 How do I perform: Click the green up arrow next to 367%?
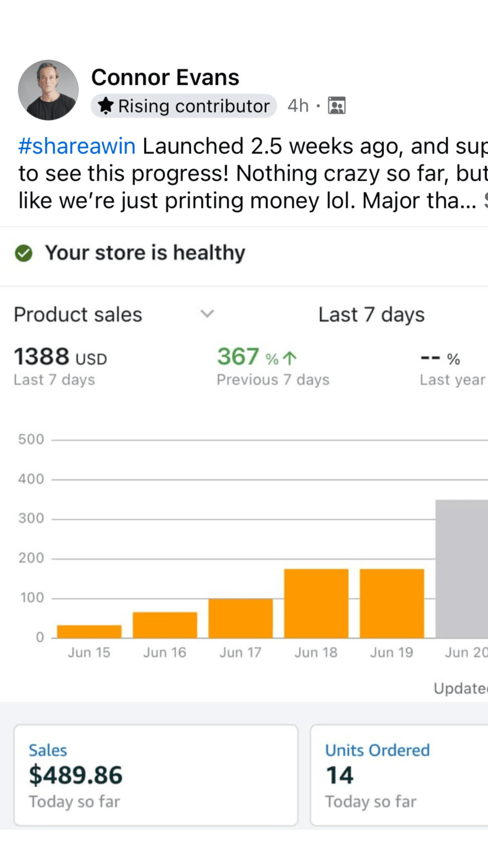click(x=290, y=358)
